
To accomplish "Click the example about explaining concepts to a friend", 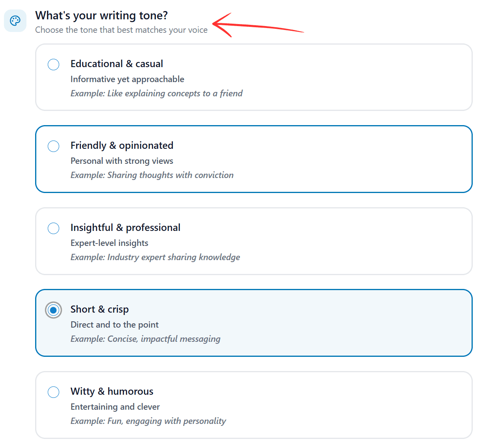I will [156, 93].
